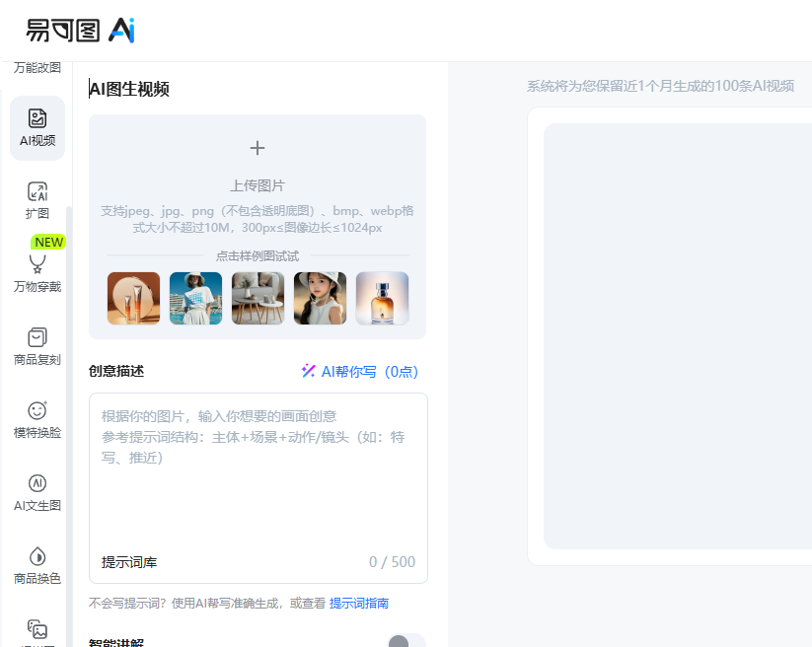Open the AI视频 sidebar tool
Viewport: 812px width, 647px height.
[37, 128]
